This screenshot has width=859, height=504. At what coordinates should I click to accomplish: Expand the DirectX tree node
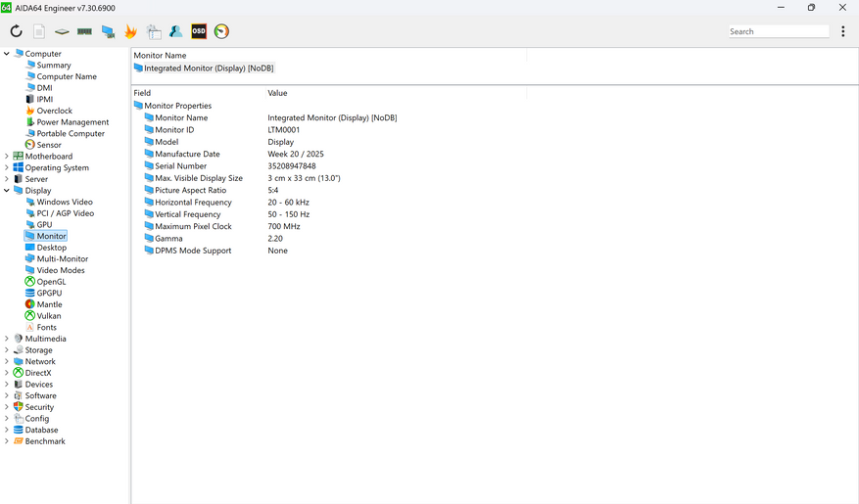tap(7, 373)
